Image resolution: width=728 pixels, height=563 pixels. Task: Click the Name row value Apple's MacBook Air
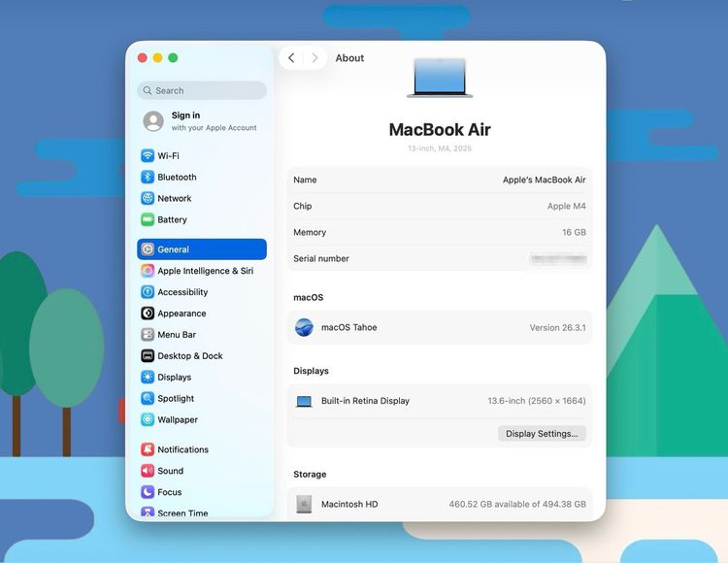[545, 180]
